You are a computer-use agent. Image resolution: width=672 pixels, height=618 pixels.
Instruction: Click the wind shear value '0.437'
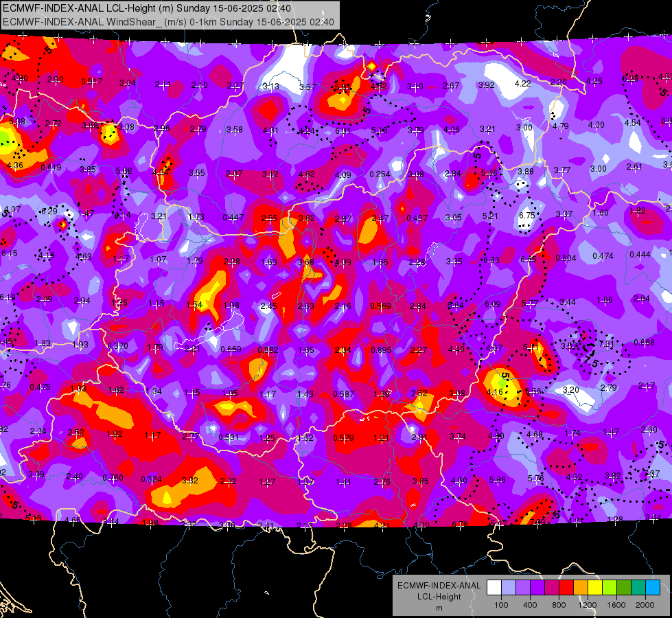tap(417, 218)
